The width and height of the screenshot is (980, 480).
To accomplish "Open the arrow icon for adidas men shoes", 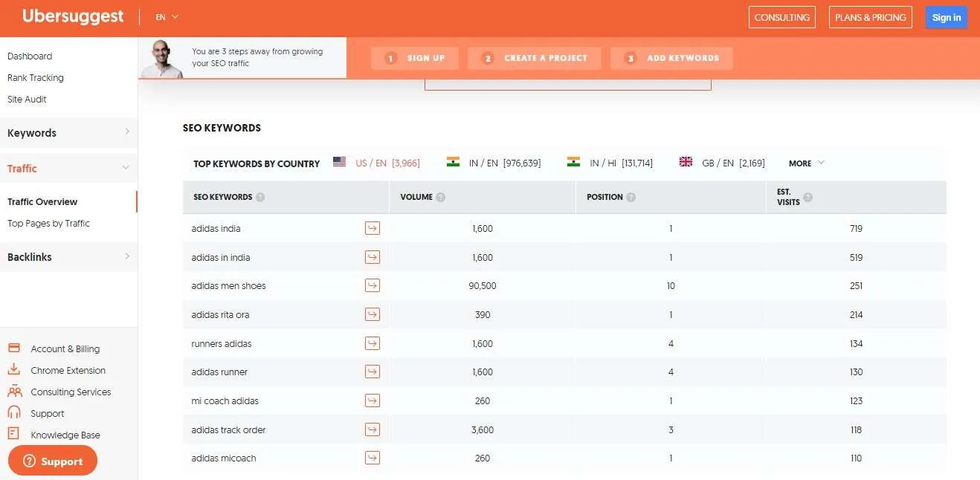I will 373,285.
